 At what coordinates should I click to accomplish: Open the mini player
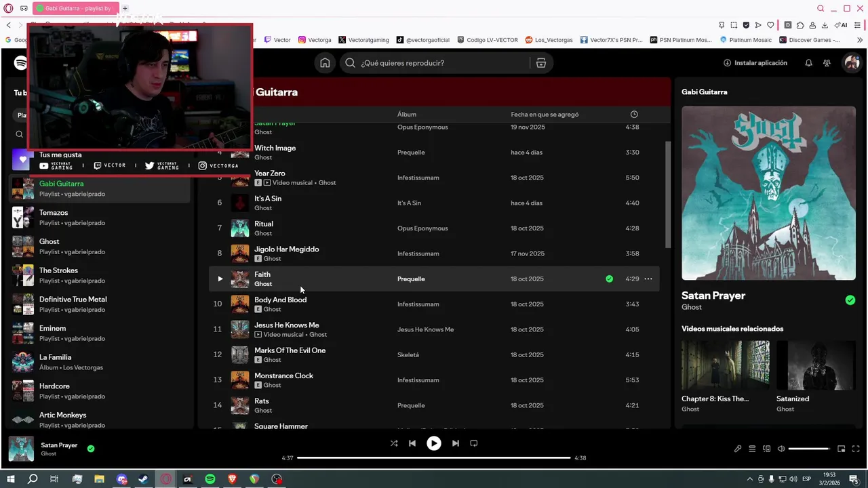[x=842, y=449]
